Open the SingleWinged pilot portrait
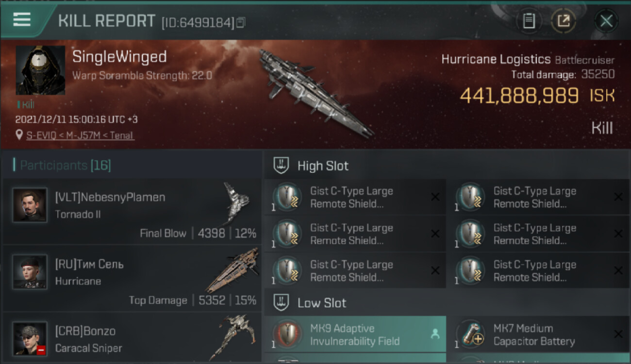Image resolution: width=631 pixels, height=364 pixels. [x=40, y=70]
